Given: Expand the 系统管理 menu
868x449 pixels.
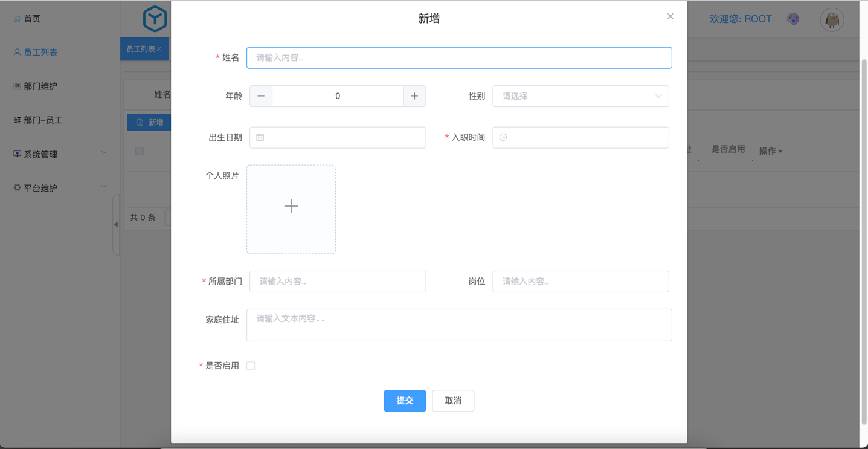Looking at the screenshot, I should click(x=59, y=154).
